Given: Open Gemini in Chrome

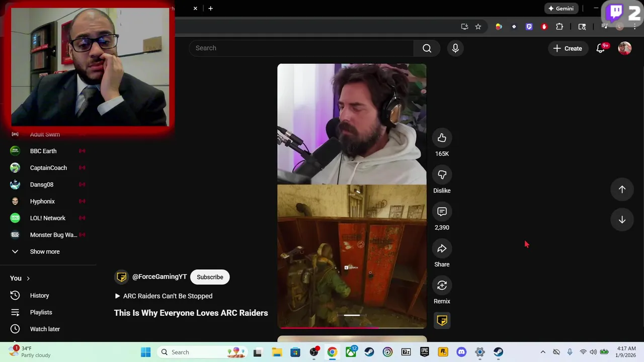Looking at the screenshot, I should tap(561, 8).
